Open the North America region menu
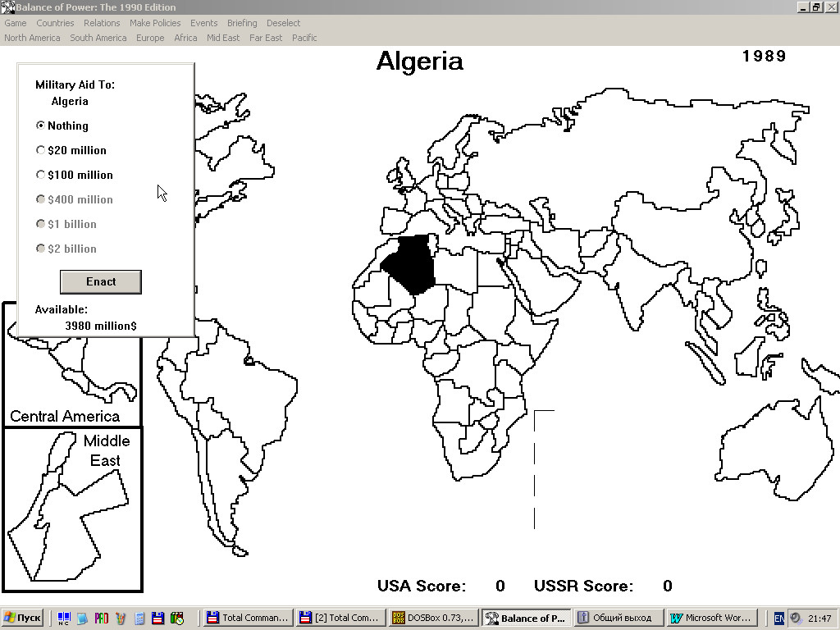 click(x=32, y=38)
